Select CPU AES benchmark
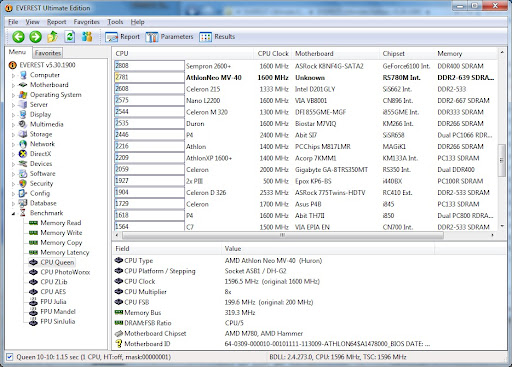The image size is (512, 367). (53, 292)
